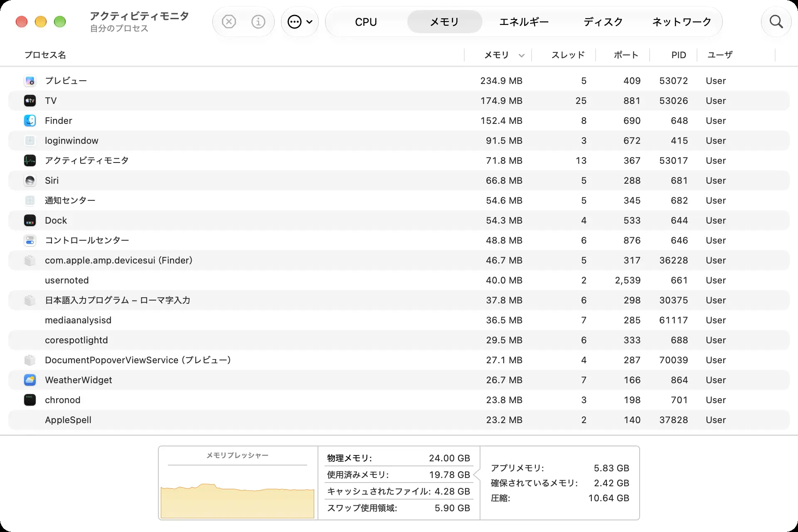
Task: Click the Siri process icon
Action: tap(30, 180)
